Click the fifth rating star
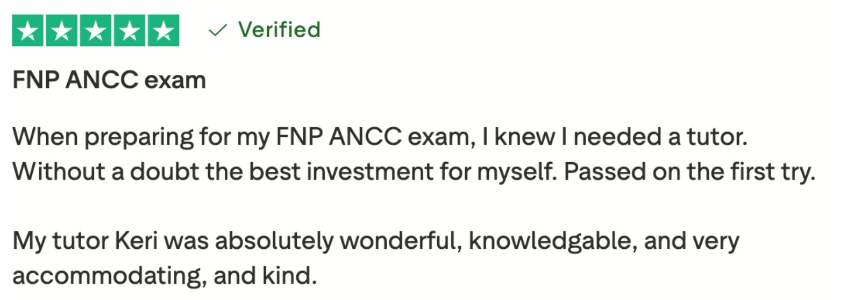The width and height of the screenshot is (868, 300). [x=163, y=31]
